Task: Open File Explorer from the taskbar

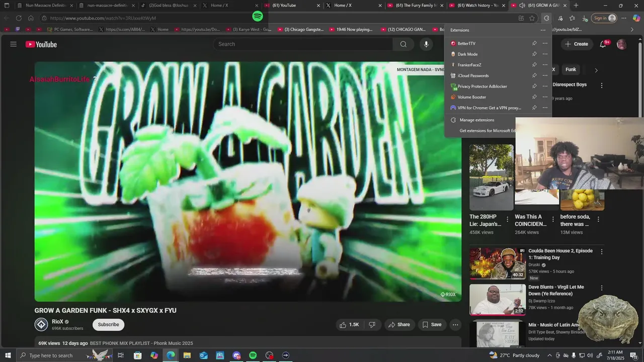Action: click(x=187, y=355)
